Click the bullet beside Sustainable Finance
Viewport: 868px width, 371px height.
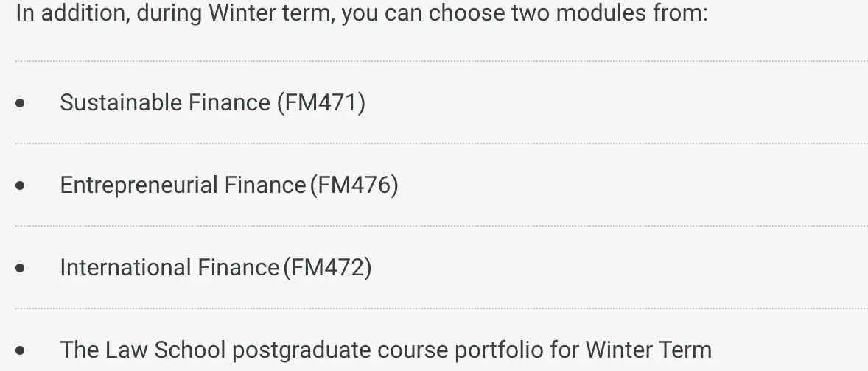20,103
